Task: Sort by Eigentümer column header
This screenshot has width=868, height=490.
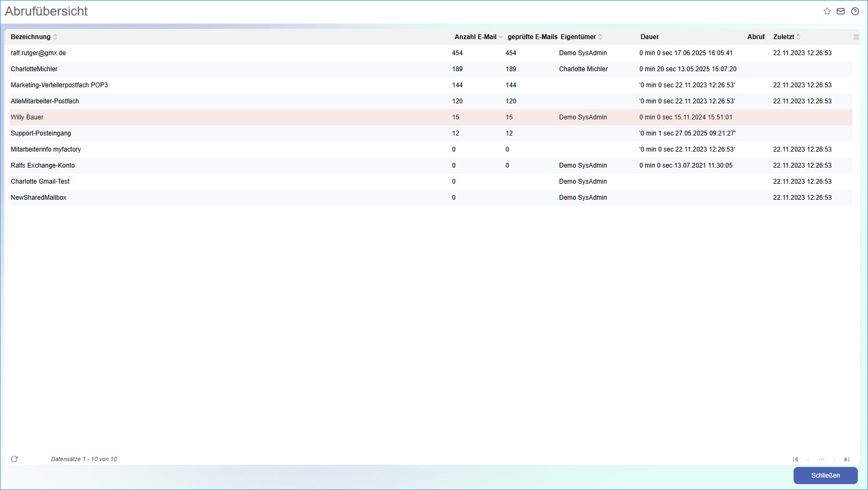Action: [578, 37]
